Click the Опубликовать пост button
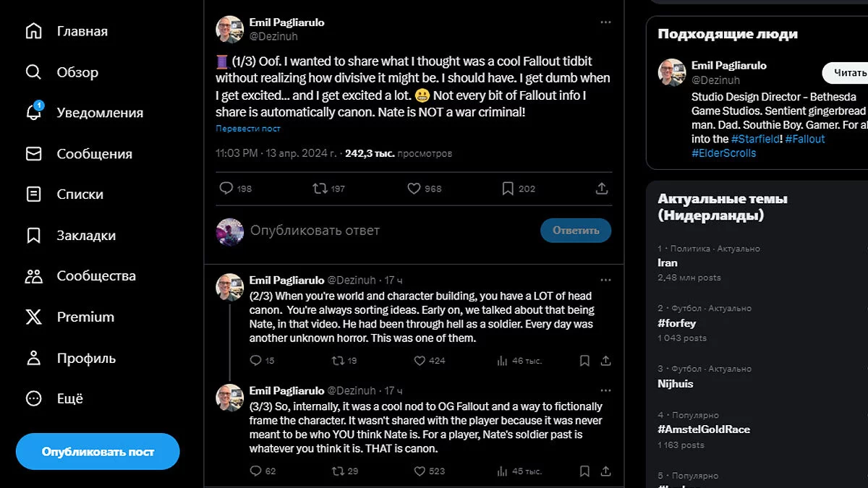 pyautogui.click(x=98, y=451)
